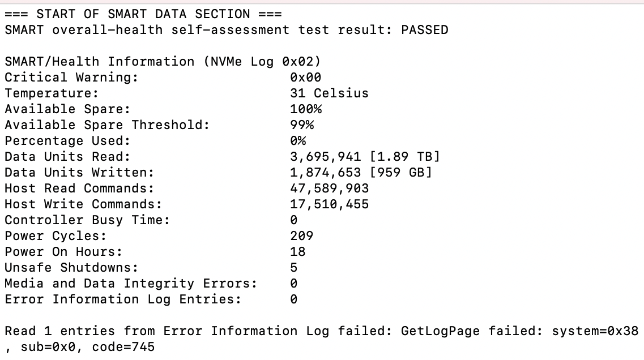Click the Controller Busy Time label
The width and height of the screenshot is (644, 360).
tap(87, 220)
